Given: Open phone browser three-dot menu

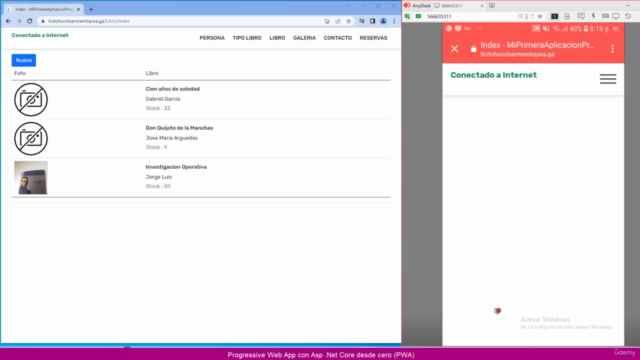Looking at the screenshot, I should pos(613,49).
